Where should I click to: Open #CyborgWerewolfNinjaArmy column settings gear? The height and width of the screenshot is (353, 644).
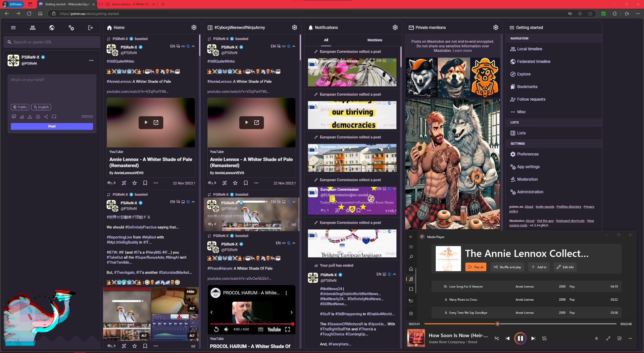tap(294, 27)
